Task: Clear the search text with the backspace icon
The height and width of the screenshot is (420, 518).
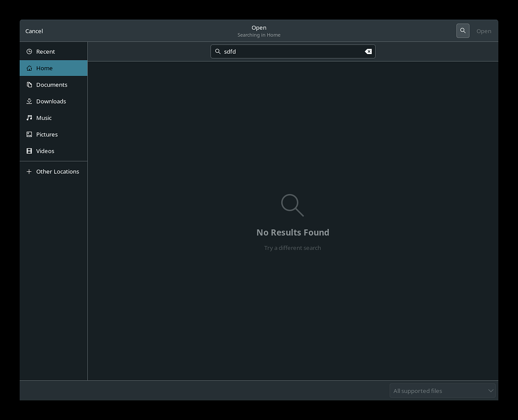Action: 368,51
